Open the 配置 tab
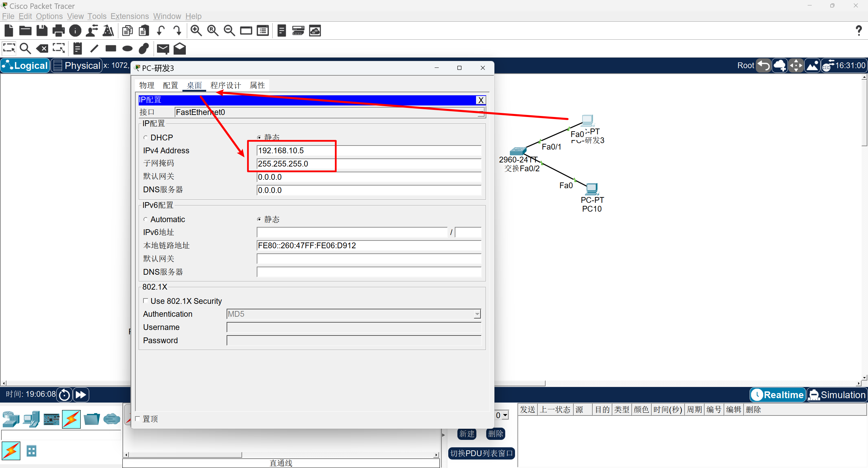The image size is (868, 468). [171, 85]
